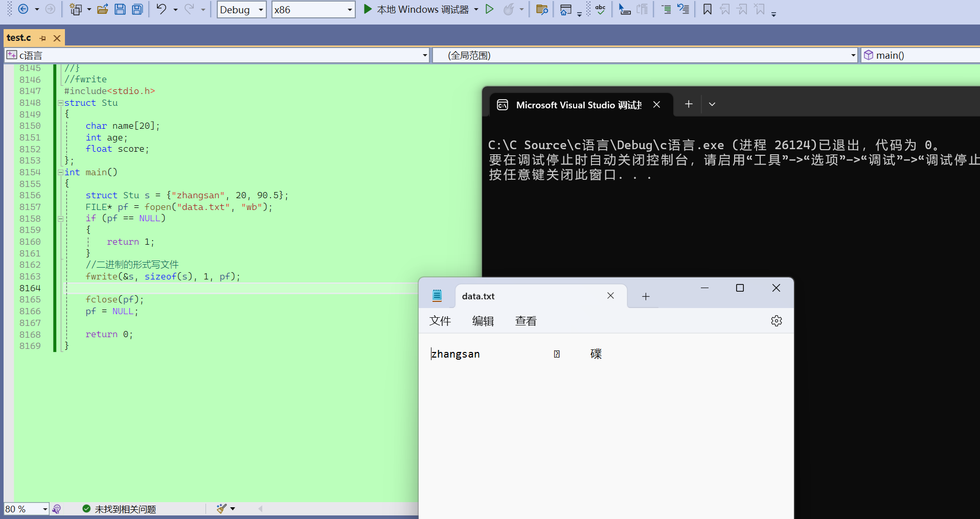980x519 pixels.
Task: Click the cursor-with-line selection toolbar icon
Action: point(624,9)
